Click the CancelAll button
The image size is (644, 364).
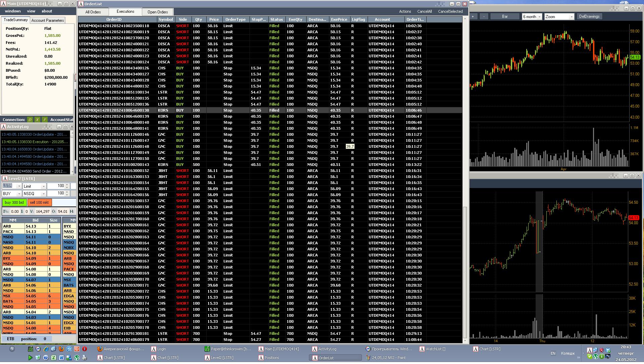pyautogui.click(x=424, y=11)
